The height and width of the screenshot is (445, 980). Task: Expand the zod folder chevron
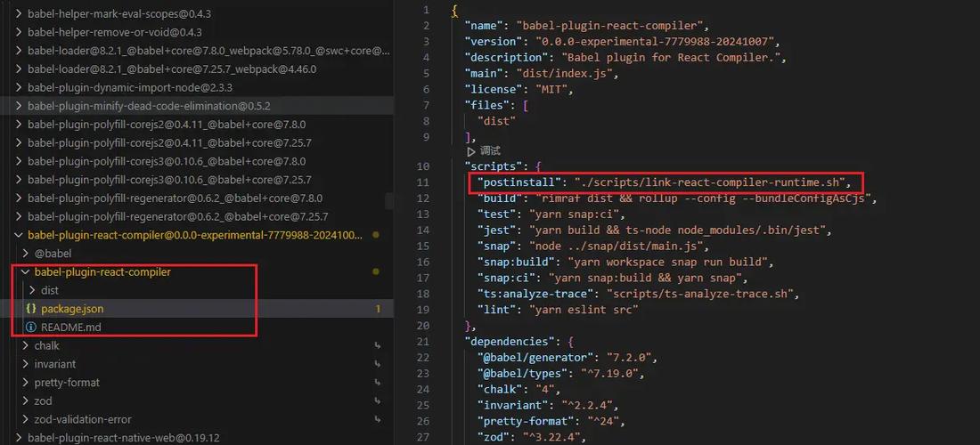pos(25,400)
